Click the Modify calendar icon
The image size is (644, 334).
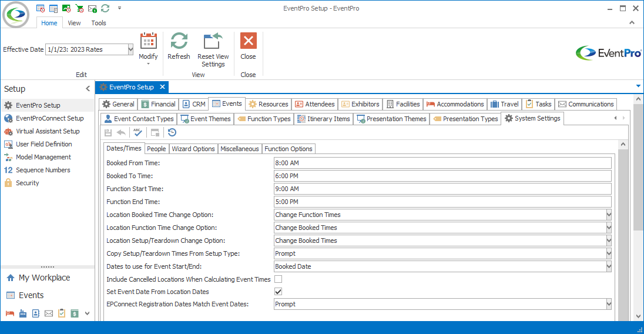coord(148,41)
